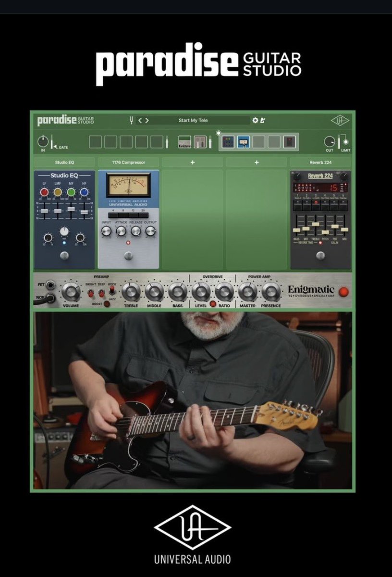This screenshot has width=392, height=577.
Task: Click the blue HF knob on Studio EQ
Action: (85, 192)
